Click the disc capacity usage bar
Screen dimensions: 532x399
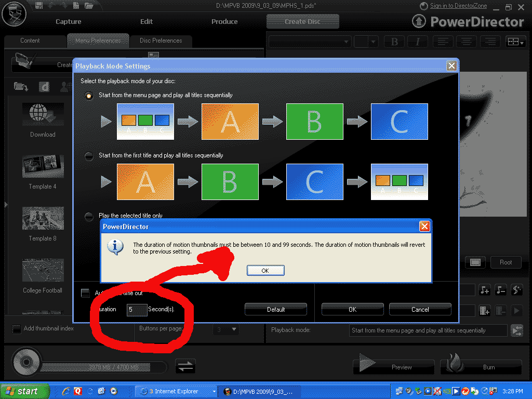coord(104,367)
